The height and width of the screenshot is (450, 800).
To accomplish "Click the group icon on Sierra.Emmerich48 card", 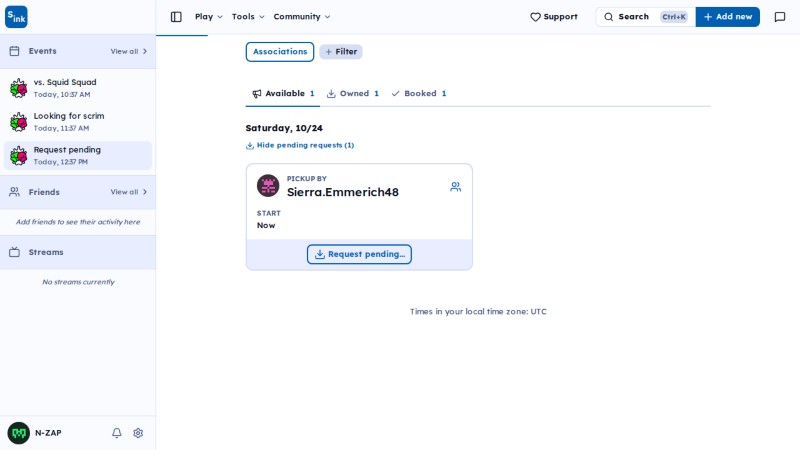I will (x=456, y=187).
